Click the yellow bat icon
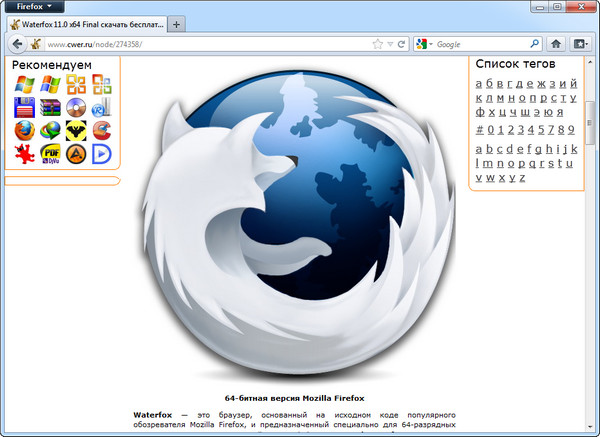Image resolution: width=600 pixels, height=437 pixels. (76, 130)
